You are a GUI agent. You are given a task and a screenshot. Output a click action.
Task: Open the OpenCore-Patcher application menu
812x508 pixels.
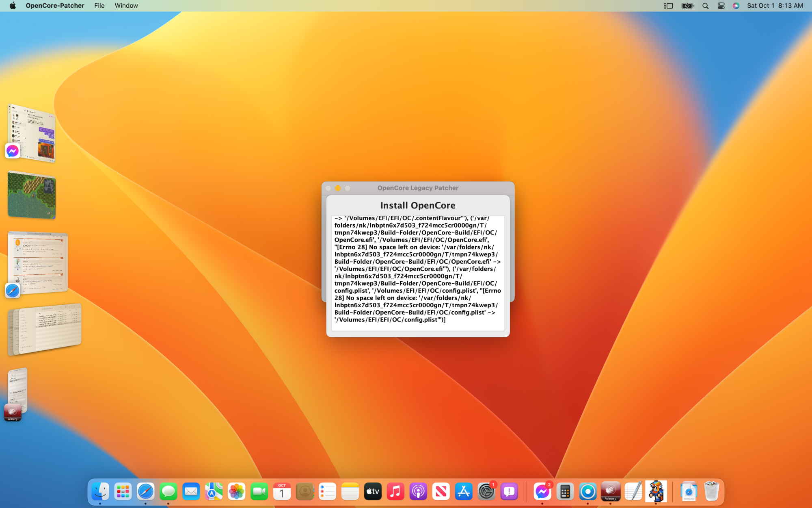pos(55,6)
